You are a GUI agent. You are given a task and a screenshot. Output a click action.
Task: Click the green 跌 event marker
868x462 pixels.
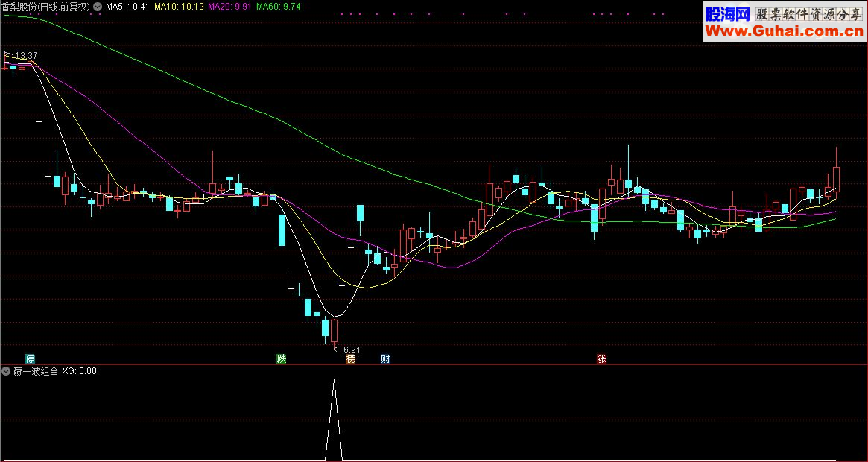[282, 358]
